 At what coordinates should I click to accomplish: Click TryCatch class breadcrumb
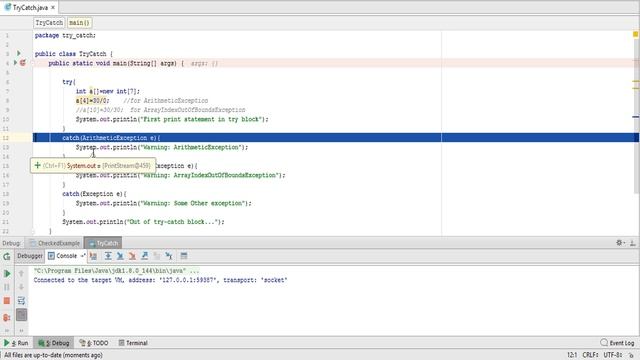click(x=49, y=22)
